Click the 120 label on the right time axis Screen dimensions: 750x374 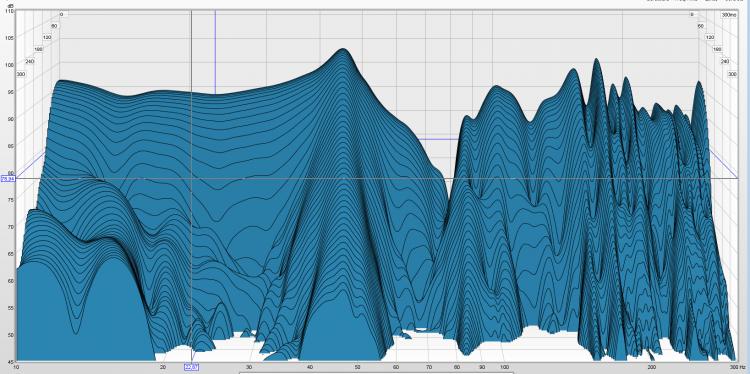[710, 37]
